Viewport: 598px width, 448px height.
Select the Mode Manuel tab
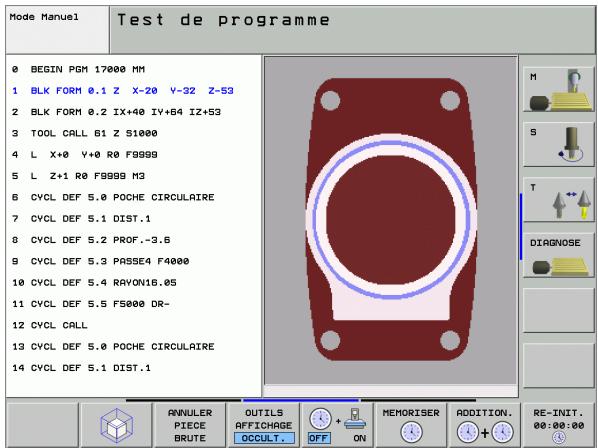point(57,30)
